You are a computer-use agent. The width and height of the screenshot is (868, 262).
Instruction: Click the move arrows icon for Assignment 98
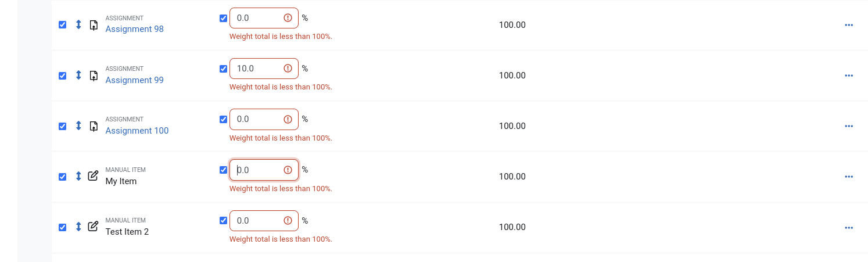78,24
